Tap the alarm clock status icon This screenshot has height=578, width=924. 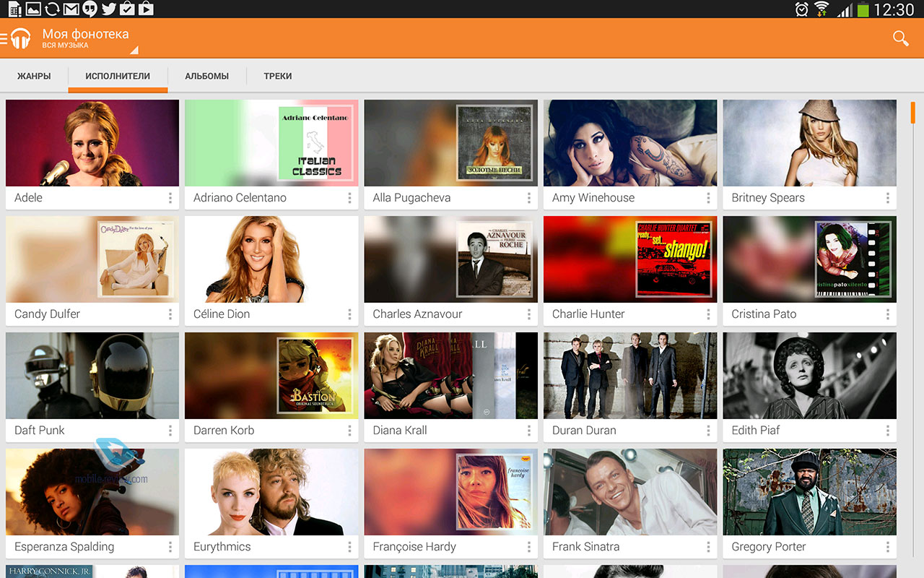[801, 9]
